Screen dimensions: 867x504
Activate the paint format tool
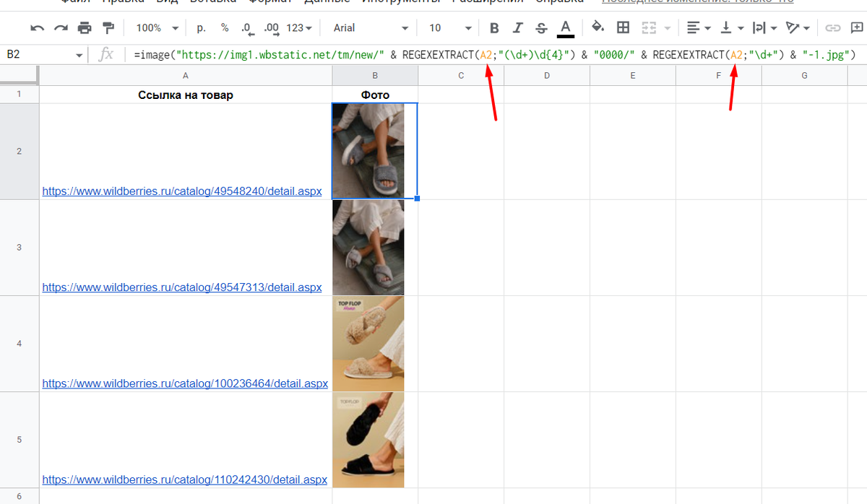coord(108,28)
